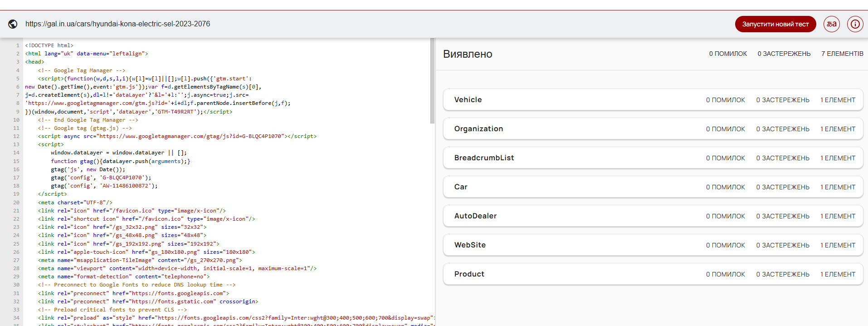The image size is (868, 326).
Task: Click the meta charset="UTF-8" line
Action: (x=75, y=203)
